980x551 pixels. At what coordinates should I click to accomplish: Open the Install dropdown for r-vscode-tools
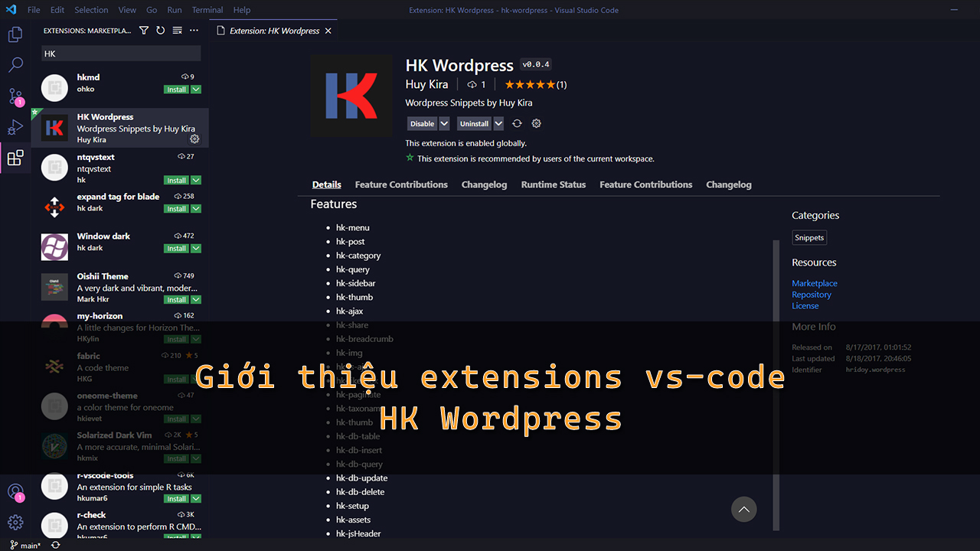coord(196,499)
